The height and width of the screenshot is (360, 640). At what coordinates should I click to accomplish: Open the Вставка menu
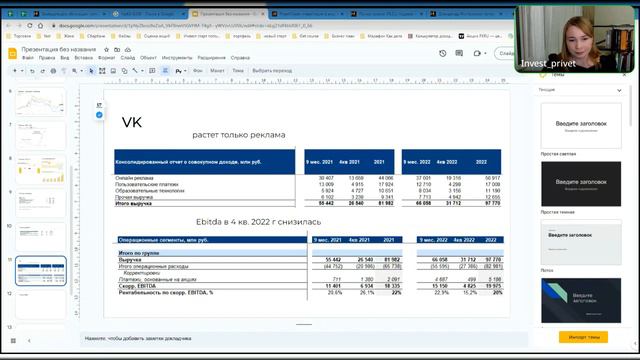pyautogui.click(x=84, y=58)
